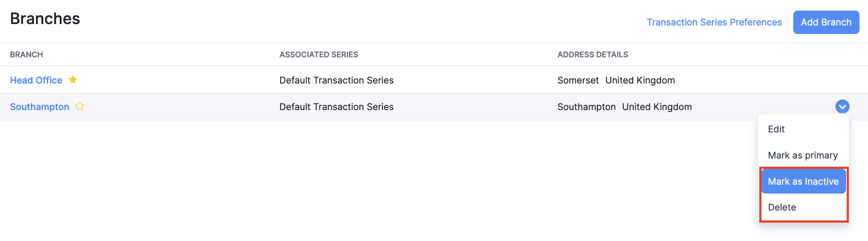The height and width of the screenshot is (241, 868).
Task: Click Head Office's Default Transaction Series cell
Action: [336, 80]
